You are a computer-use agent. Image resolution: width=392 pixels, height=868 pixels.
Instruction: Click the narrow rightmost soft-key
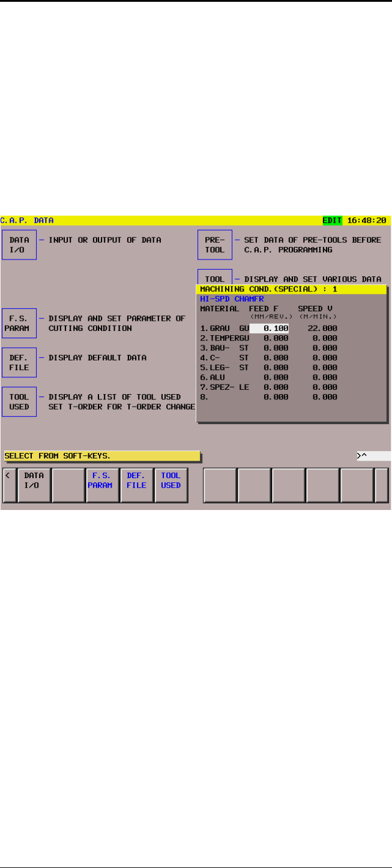coord(382,485)
